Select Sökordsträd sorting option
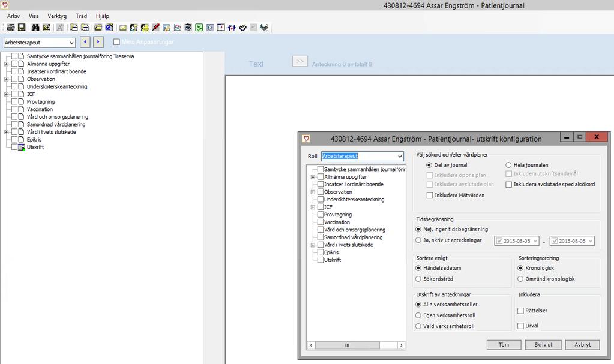The height and width of the screenshot is (364, 614). coord(418,279)
